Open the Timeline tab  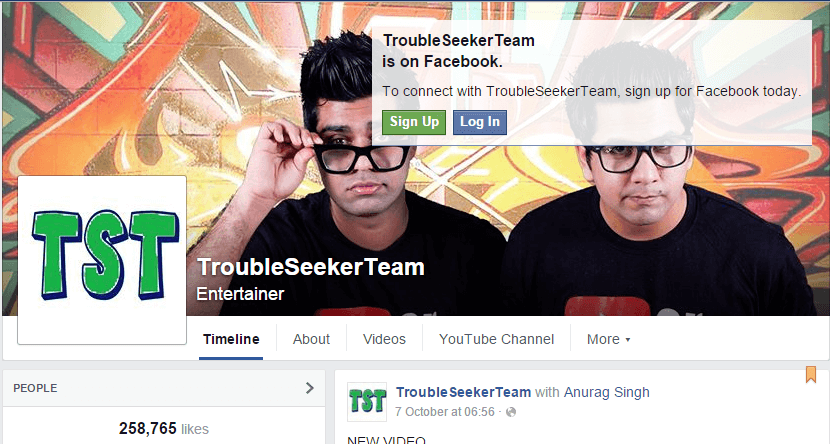pos(231,339)
